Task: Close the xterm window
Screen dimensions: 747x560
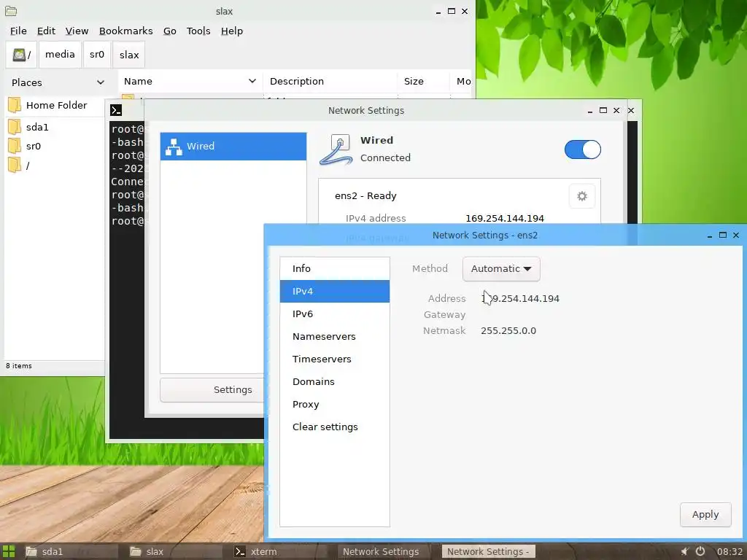Action: [x=631, y=111]
